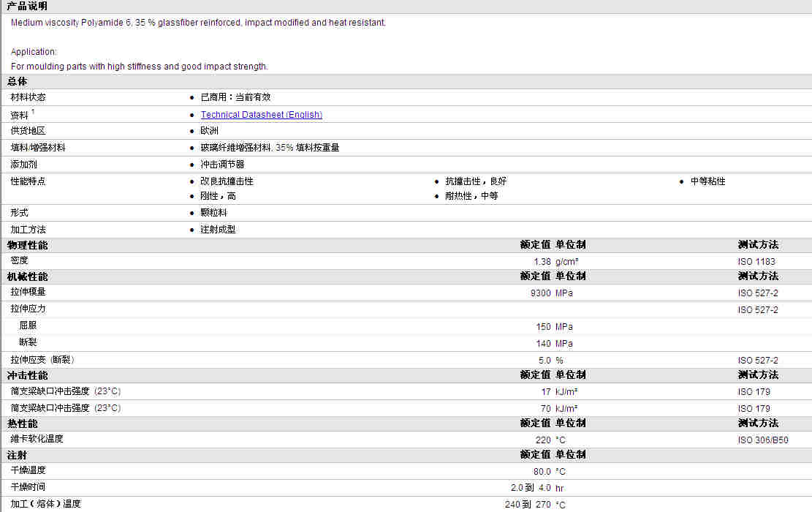The width and height of the screenshot is (812, 512).
Task: Select the Medium viscosity Polyamide 6 description line
Action: pyautogui.click(x=198, y=23)
